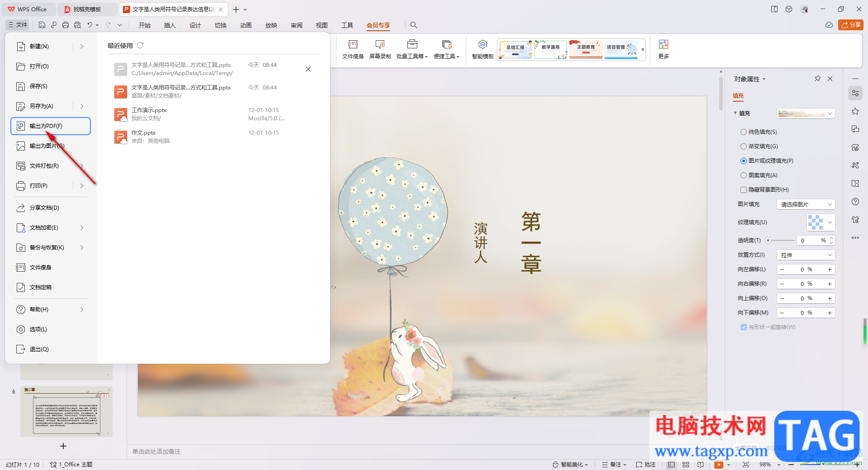Click 智能美化 in status bar

[x=570, y=465]
